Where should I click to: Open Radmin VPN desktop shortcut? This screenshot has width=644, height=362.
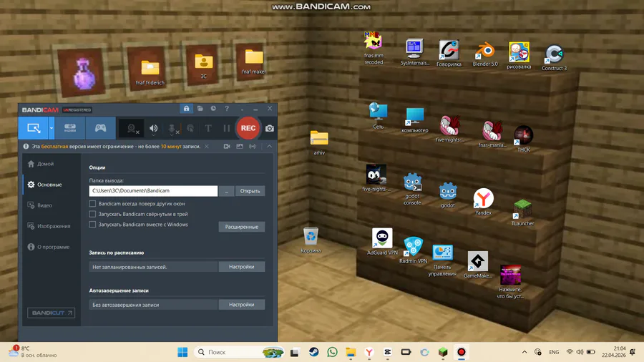pyautogui.click(x=413, y=250)
